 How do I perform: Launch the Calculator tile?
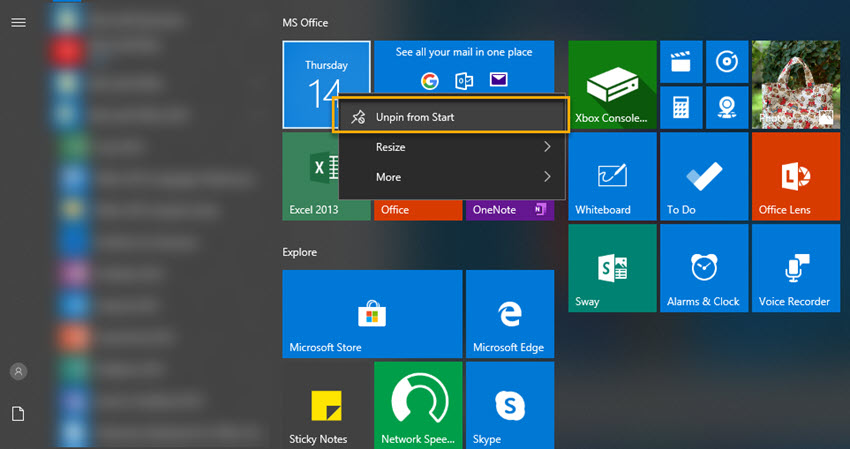click(x=681, y=107)
